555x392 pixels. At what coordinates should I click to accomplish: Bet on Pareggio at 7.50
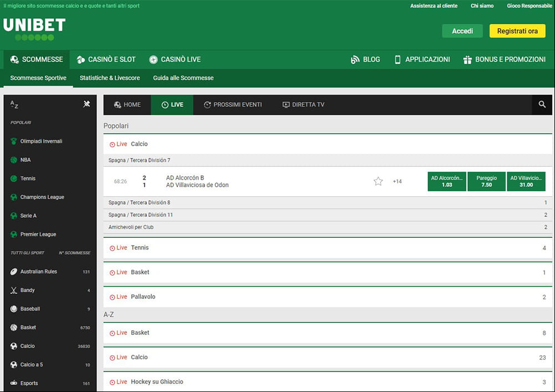(486, 181)
